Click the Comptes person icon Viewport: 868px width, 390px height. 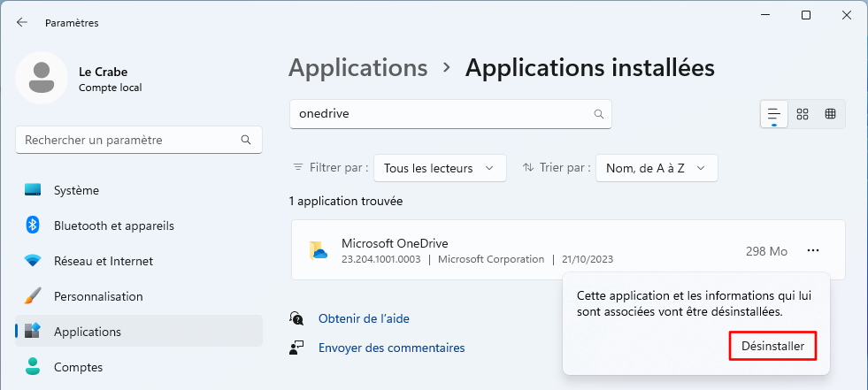coord(33,366)
